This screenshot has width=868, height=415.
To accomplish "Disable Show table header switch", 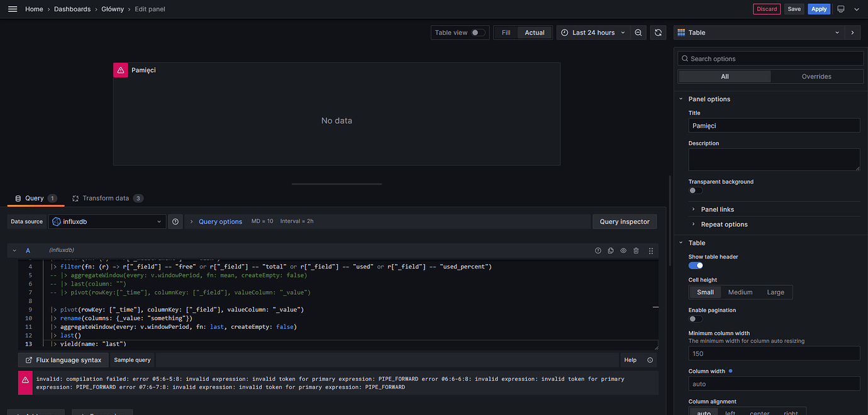I will coord(696,265).
